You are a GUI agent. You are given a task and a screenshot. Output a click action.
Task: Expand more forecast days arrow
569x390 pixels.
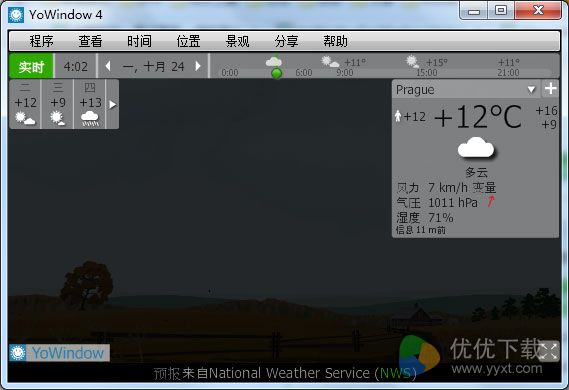pyautogui.click(x=112, y=104)
